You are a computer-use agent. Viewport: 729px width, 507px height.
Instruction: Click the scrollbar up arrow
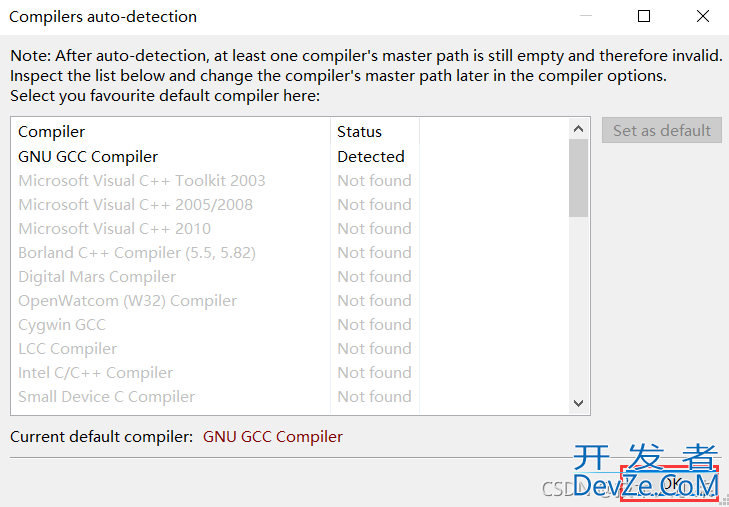(x=579, y=129)
